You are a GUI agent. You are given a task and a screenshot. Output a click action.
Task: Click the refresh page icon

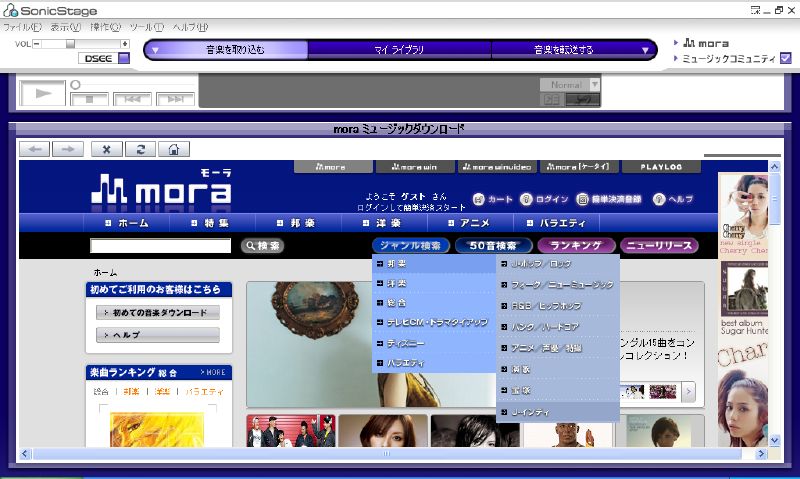pos(141,149)
